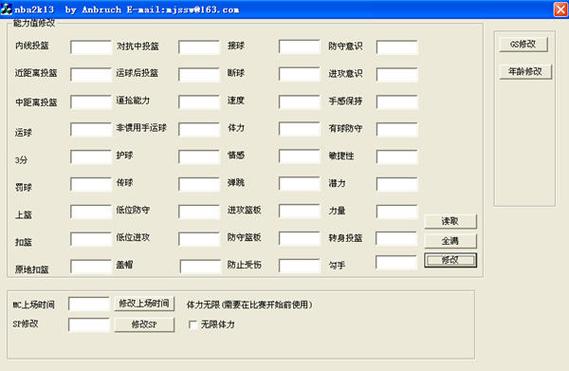This screenshot has width=569, height=371.
Task: Click the 读取 button
Action: pos(450,221)
